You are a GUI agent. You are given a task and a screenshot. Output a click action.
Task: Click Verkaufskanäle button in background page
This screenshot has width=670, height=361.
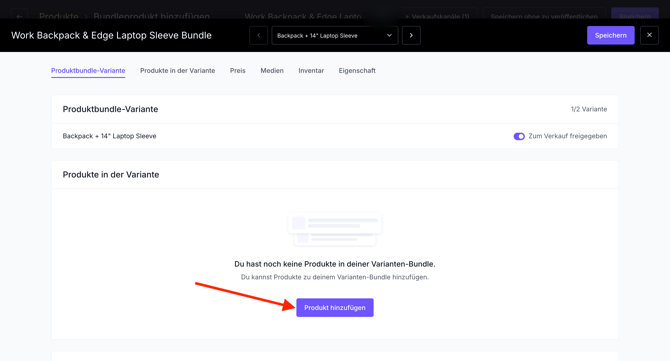pos(437,16)
